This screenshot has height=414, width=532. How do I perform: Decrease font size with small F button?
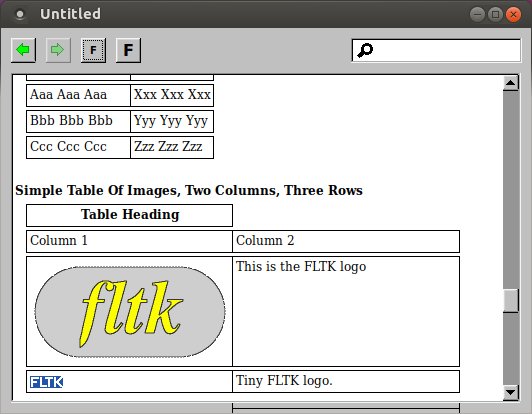pyautogui.click(x=93, y=50)
